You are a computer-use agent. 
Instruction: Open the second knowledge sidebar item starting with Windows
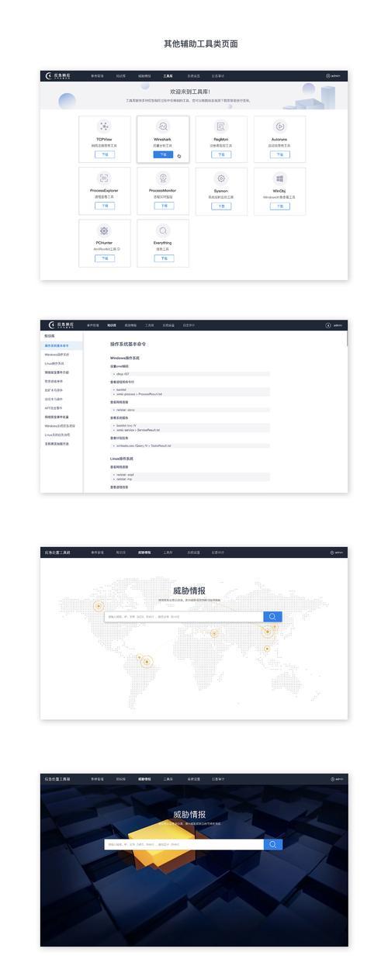pos(60,425)
